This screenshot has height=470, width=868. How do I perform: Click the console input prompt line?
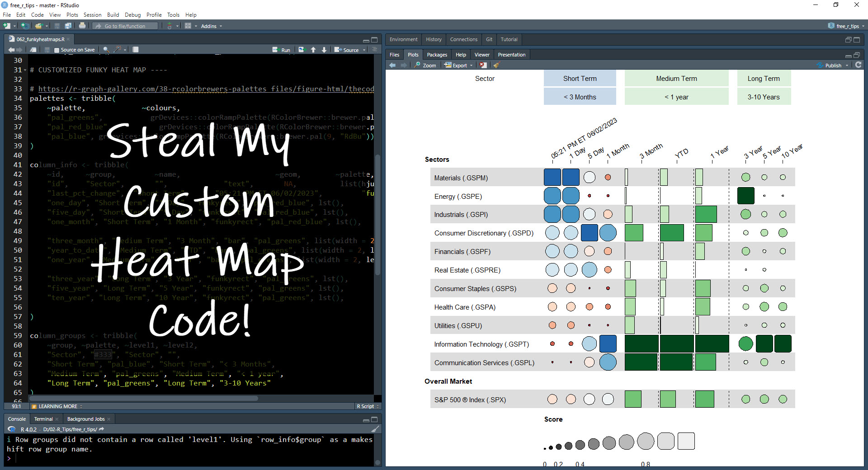click(190, 459)
